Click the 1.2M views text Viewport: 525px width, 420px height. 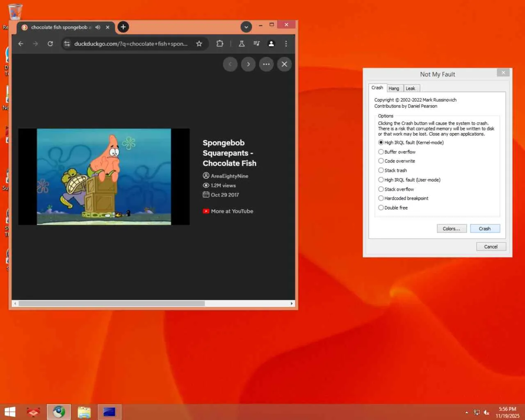pos(223,185)
